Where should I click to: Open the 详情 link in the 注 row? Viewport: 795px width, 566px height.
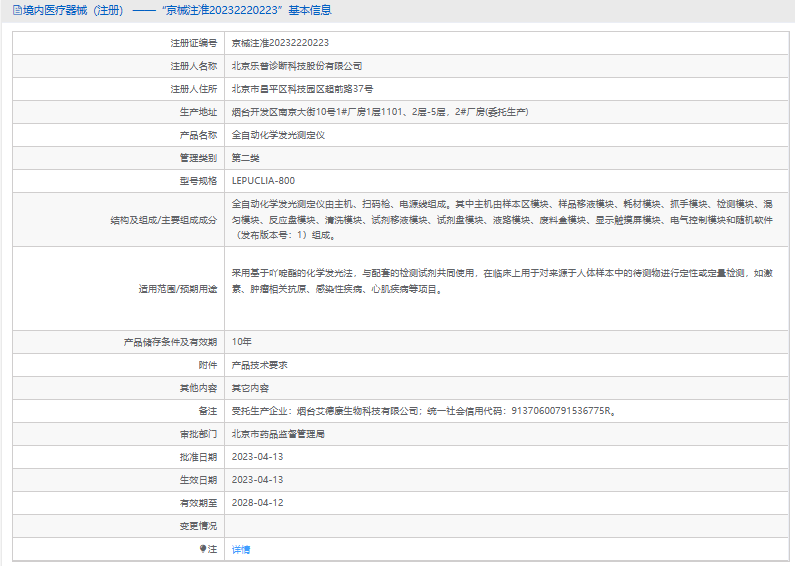[241, 549]
